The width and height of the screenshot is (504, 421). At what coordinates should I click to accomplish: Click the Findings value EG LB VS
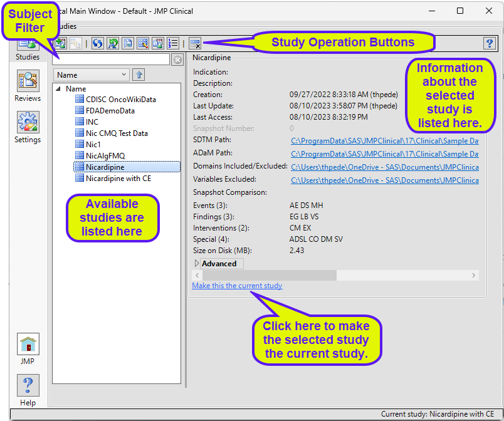pyautogui.click(x=304, y=217)
